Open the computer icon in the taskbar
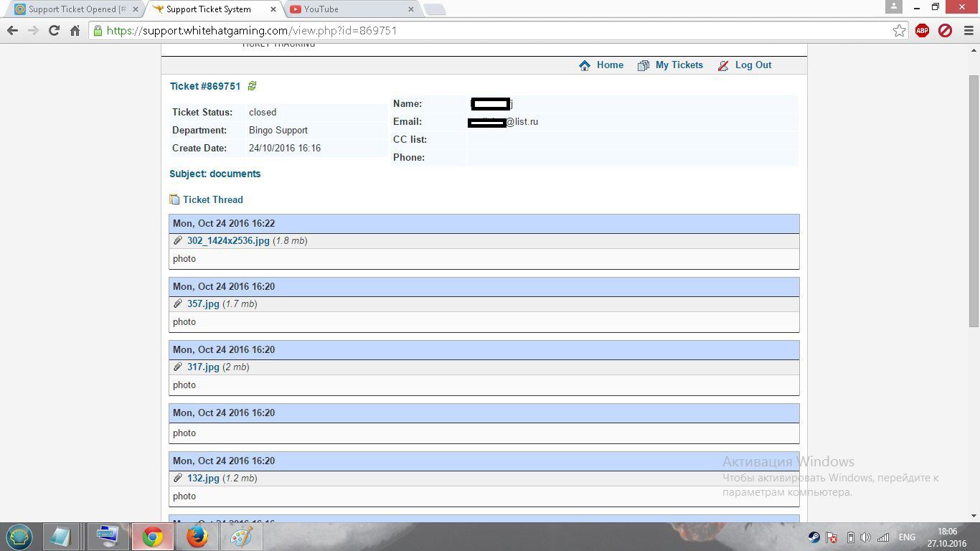The height and width of the screenshot is (551, 980). coord(108,537)
